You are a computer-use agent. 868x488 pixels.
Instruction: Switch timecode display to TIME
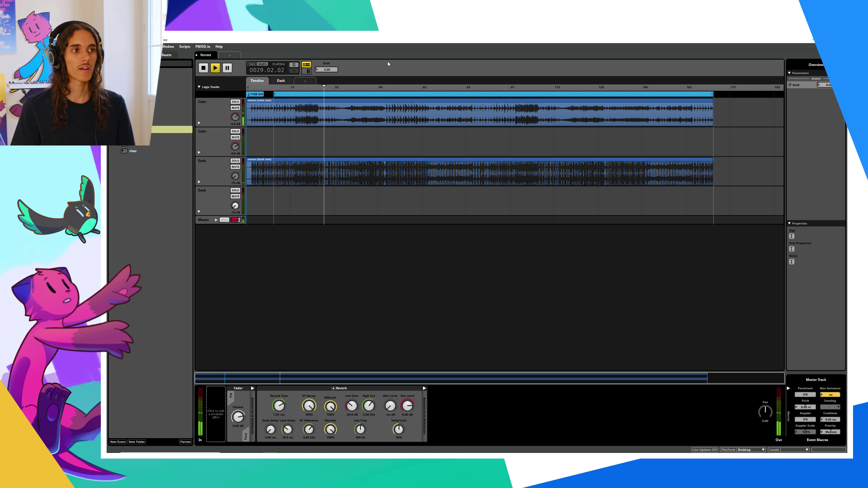click(252, 64)
